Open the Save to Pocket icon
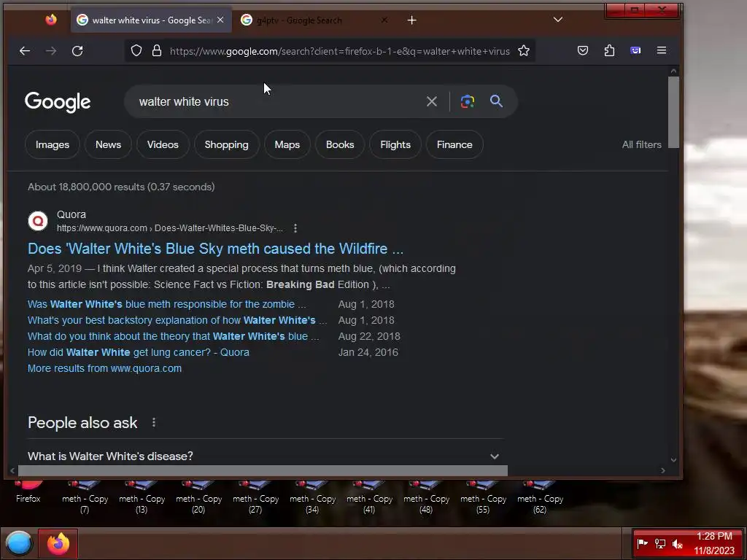The height and width of the screenshot is (560, 747). pyautogui.click(x=583, y=50)
